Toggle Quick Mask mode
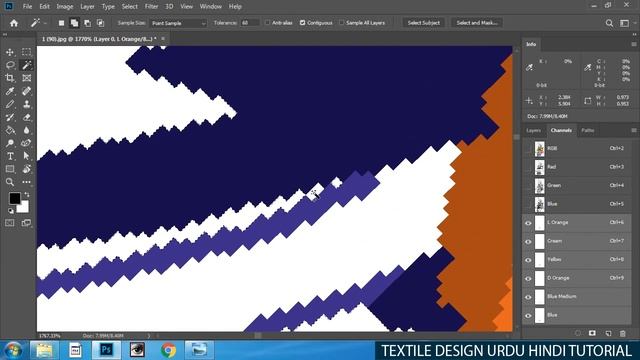The height and width of the screenshot is (360, 640). (10, 223)
